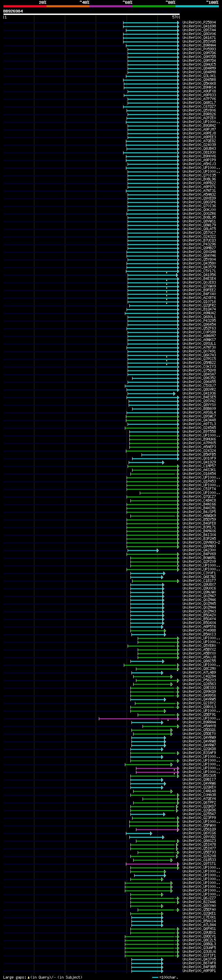Open the UniRef100_Q9AUC5 entry
Screen dimensions: 222x980
199,64
